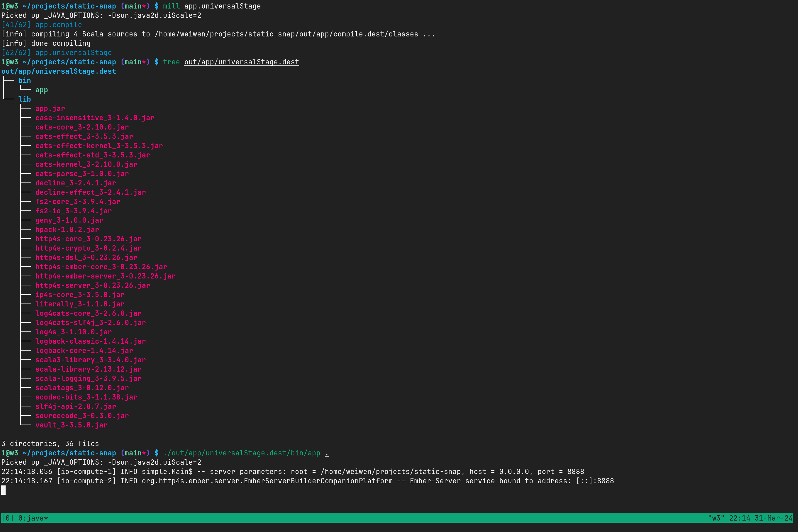Click the 'bin' directory in tree

25,81
